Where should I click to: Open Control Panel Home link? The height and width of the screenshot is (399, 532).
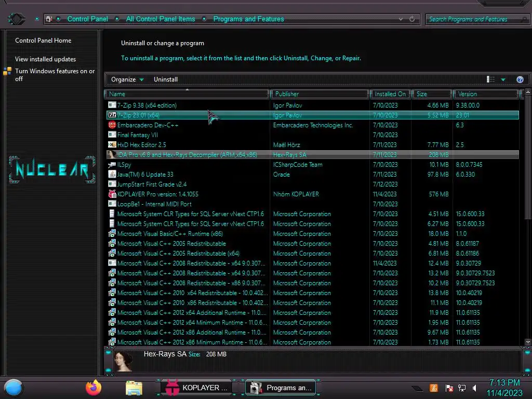43,41
